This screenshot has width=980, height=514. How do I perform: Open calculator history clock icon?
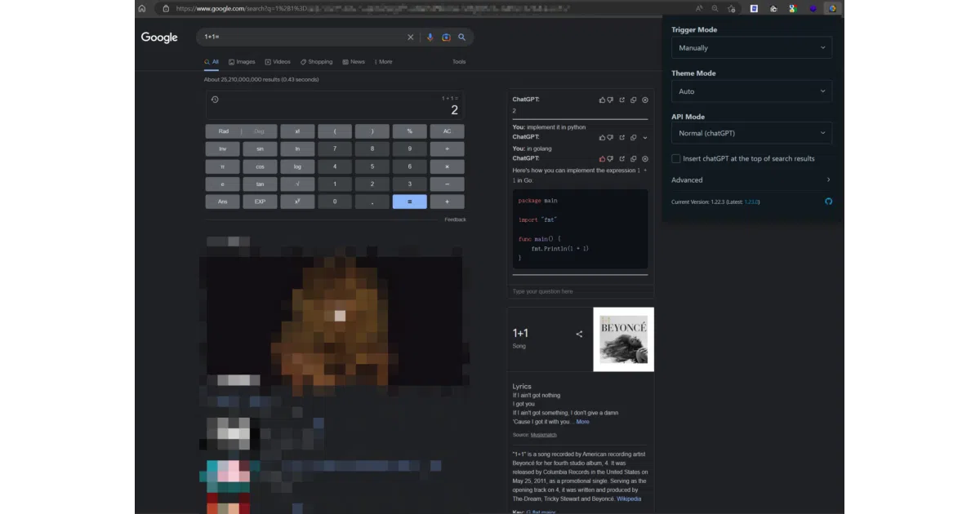click(x=215, y=100)
